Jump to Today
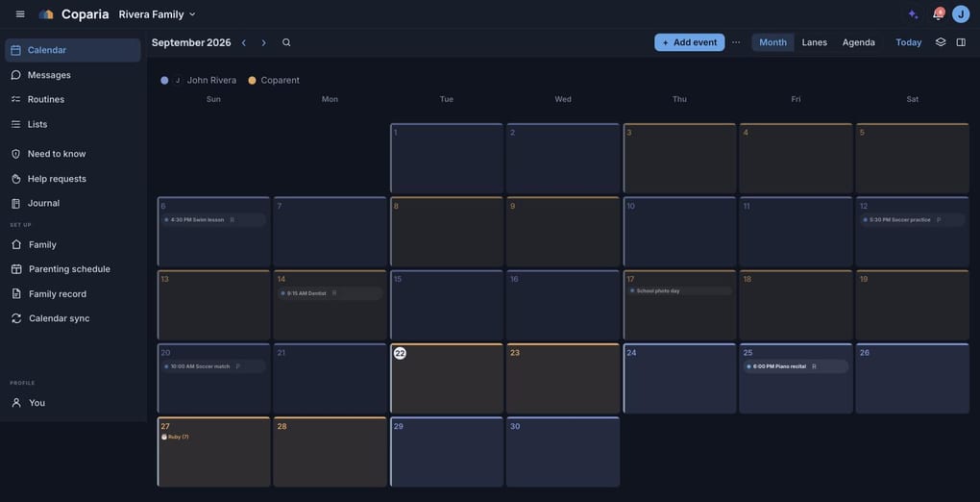 click(x=909, y=42)
